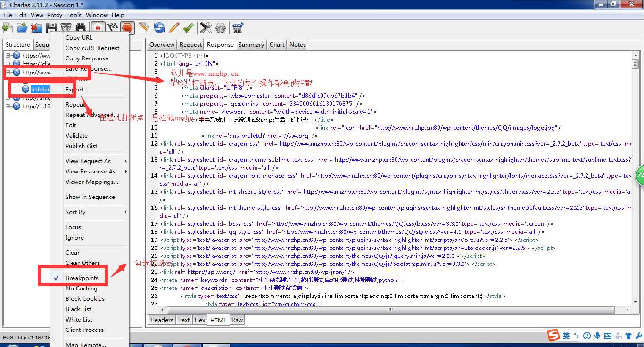The width and height of the screenshot is (644, 347).
Task: Select the Structure tab
Action: [x=18, y=44]
